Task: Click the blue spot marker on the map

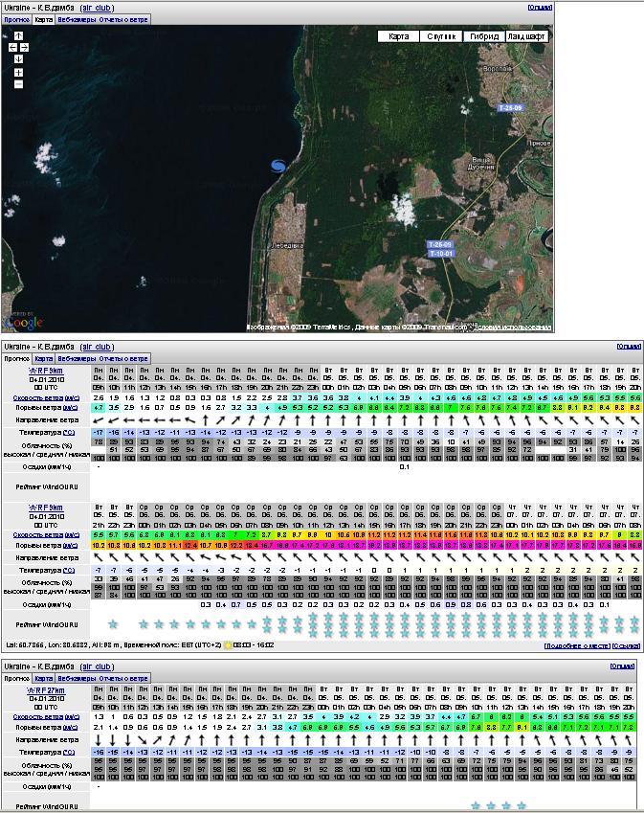Action: click(x=278, y=167)
